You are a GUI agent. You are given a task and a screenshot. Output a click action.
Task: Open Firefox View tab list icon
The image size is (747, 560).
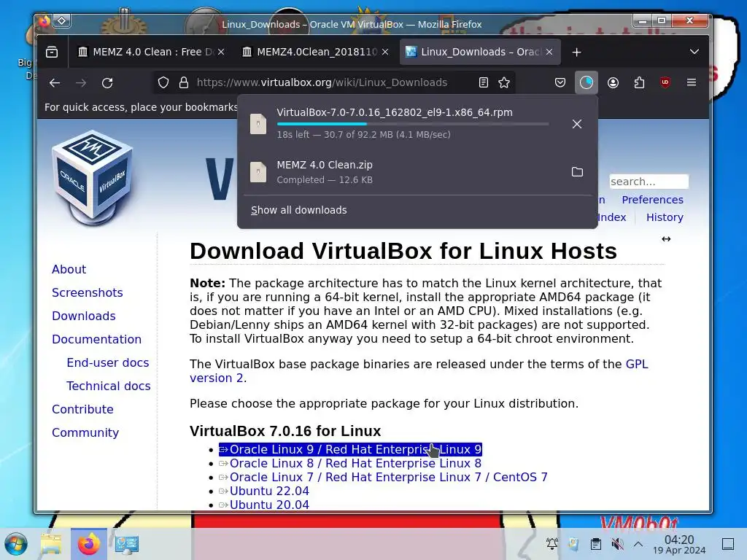52,52
